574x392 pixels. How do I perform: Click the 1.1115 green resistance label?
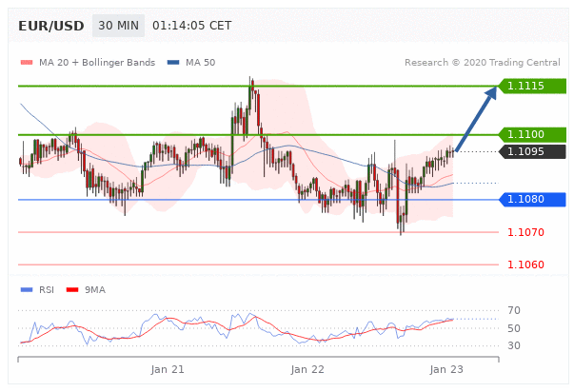point(533,86)
